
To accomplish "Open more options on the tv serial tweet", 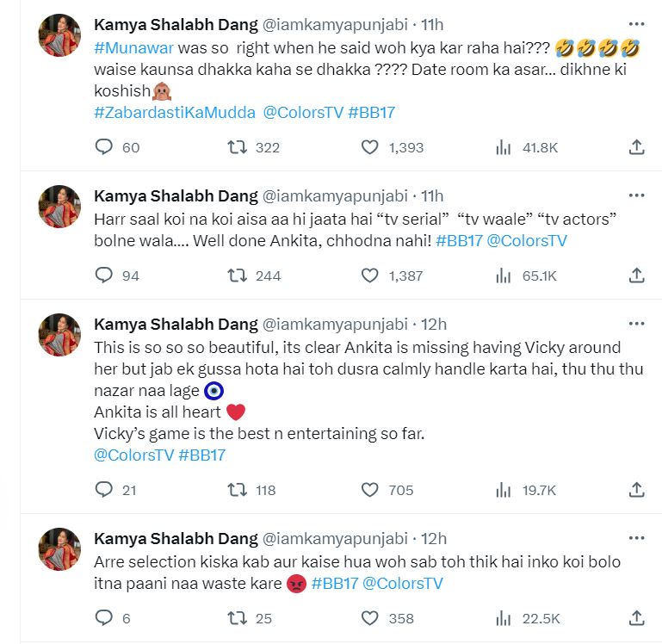I will coord(636,195).
